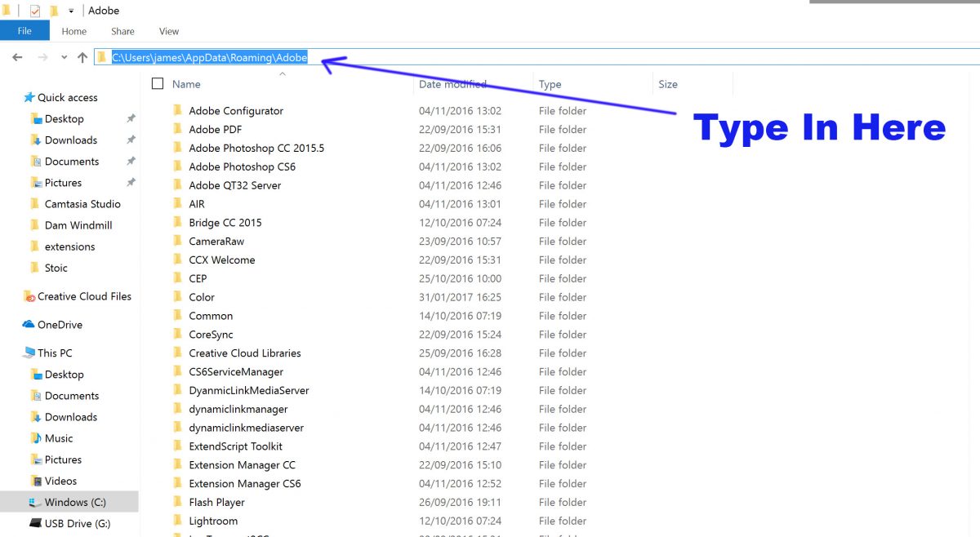Collapse the Name column sort chevron
Screen dimensions: 980x537
coord(282,73)
